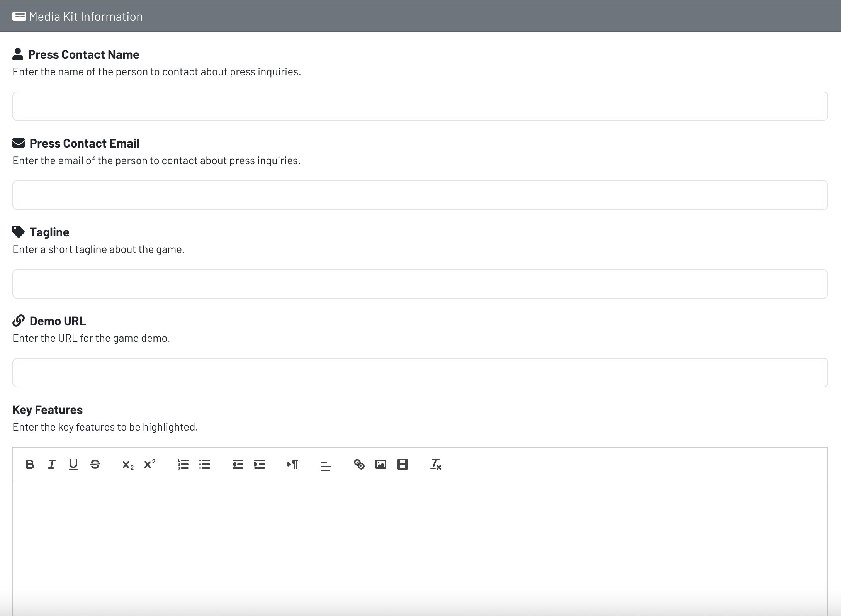
Task: Apply bold formatting in Key Features editor
Action: pyautogui.click(x=30, y=464)
